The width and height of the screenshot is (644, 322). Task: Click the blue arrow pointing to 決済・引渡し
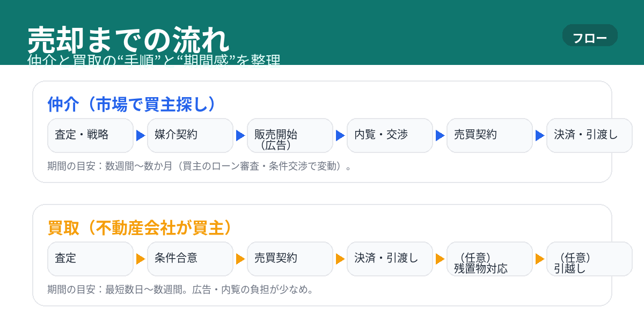click(540, 136)
